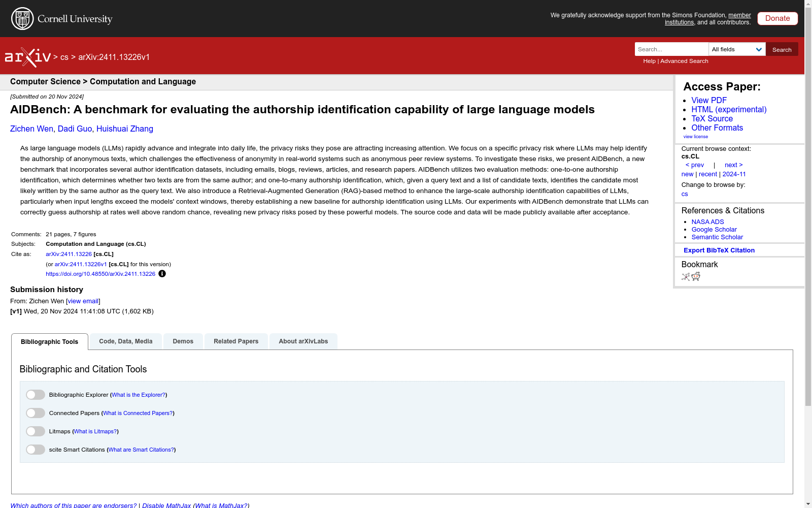Image resolution: width=812 pixels, height=508 pixels.
Task: Change browse context to cs
Action: (x=685, y=194)
